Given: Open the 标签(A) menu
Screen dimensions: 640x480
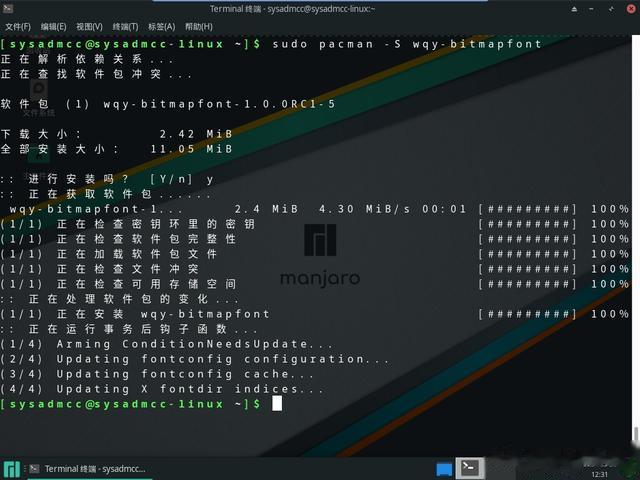Looking at the screenshot, I should coord(162,27).
